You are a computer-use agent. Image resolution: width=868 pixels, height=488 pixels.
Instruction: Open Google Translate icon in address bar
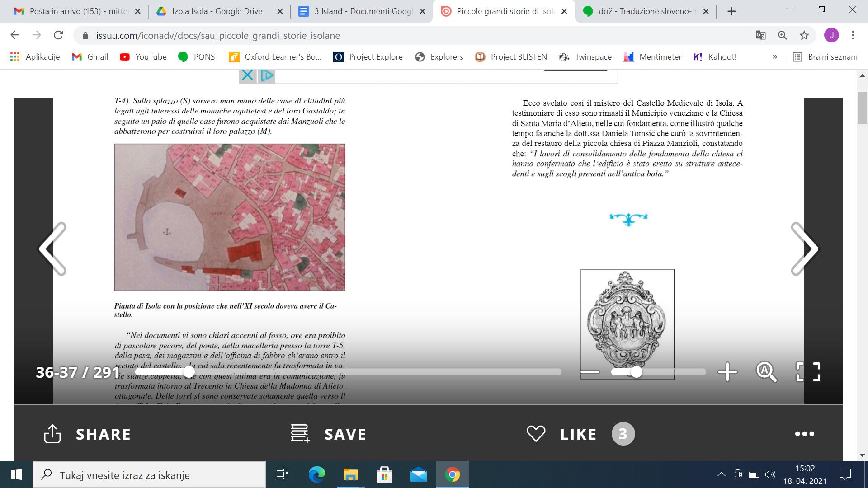pos(761,35)
